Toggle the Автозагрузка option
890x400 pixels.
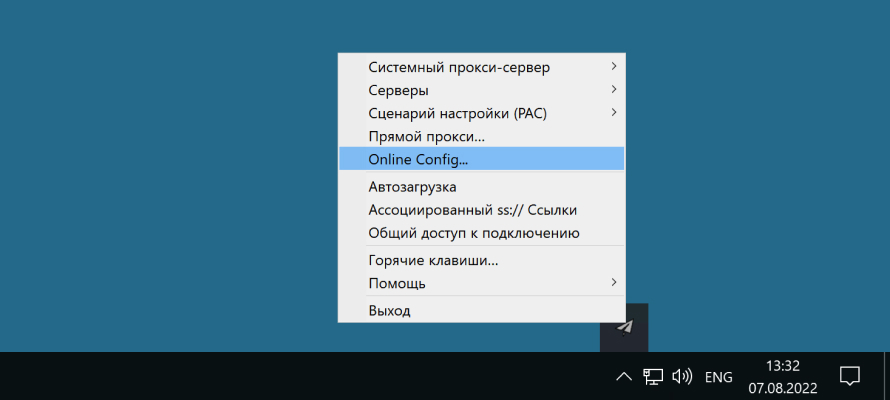pos(481,187)
